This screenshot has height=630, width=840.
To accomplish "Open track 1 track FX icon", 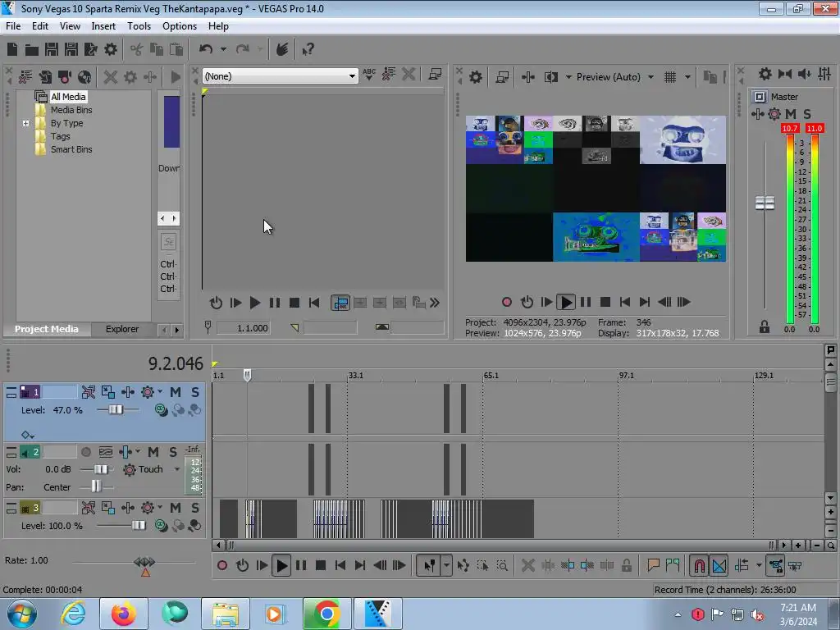I will point(127,392).
